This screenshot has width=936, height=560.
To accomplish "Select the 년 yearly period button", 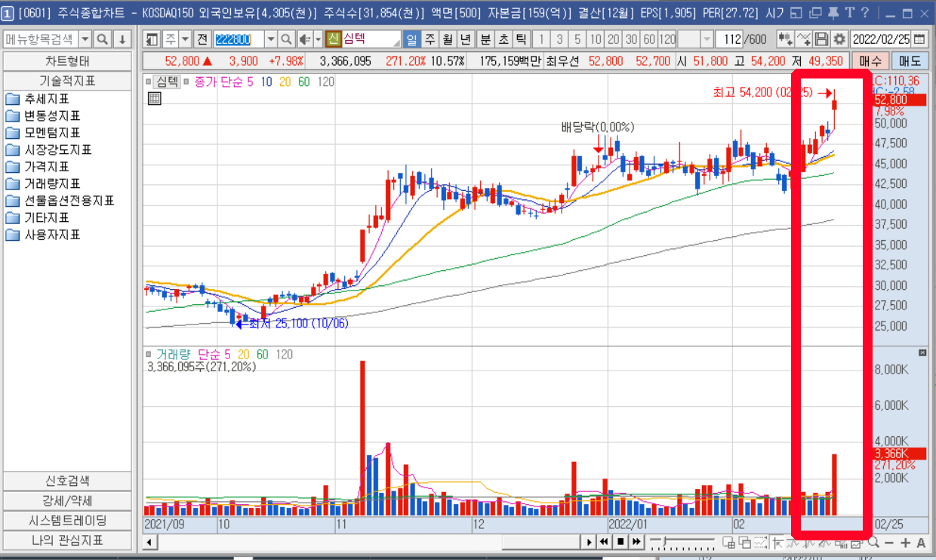I will point(466,39).
